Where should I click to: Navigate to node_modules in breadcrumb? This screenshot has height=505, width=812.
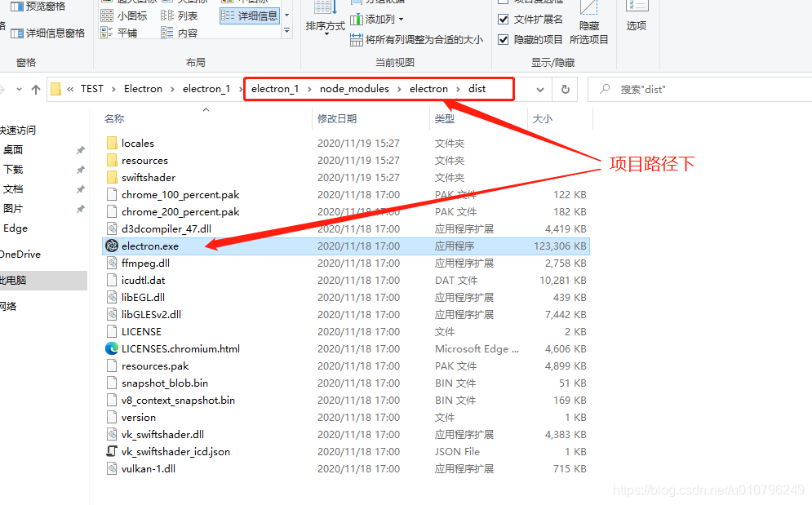point(354,89)
